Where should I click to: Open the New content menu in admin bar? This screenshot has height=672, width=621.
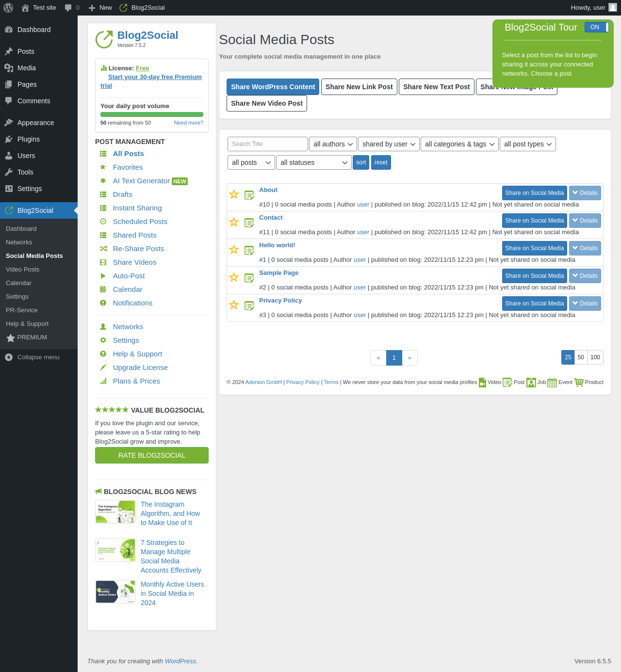pos(100,8)
